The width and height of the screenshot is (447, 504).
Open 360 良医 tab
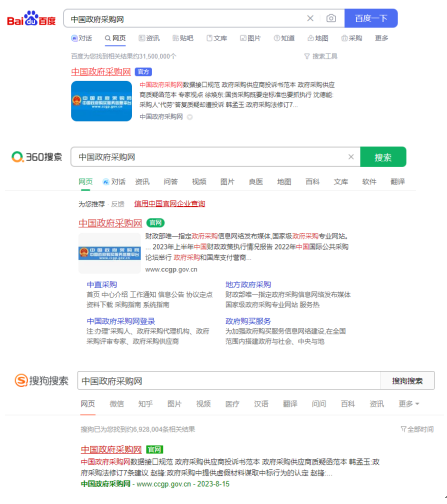pyautogui.click(x=256, y=182)
